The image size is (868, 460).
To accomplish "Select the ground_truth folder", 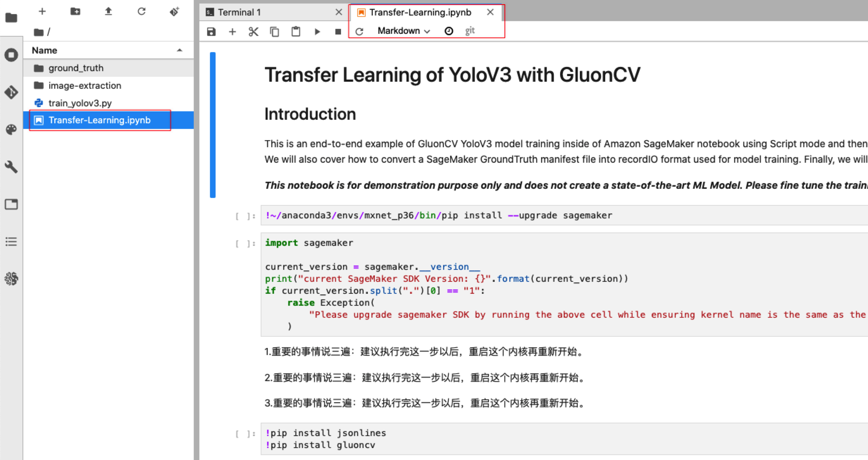I will pos(108,68).
